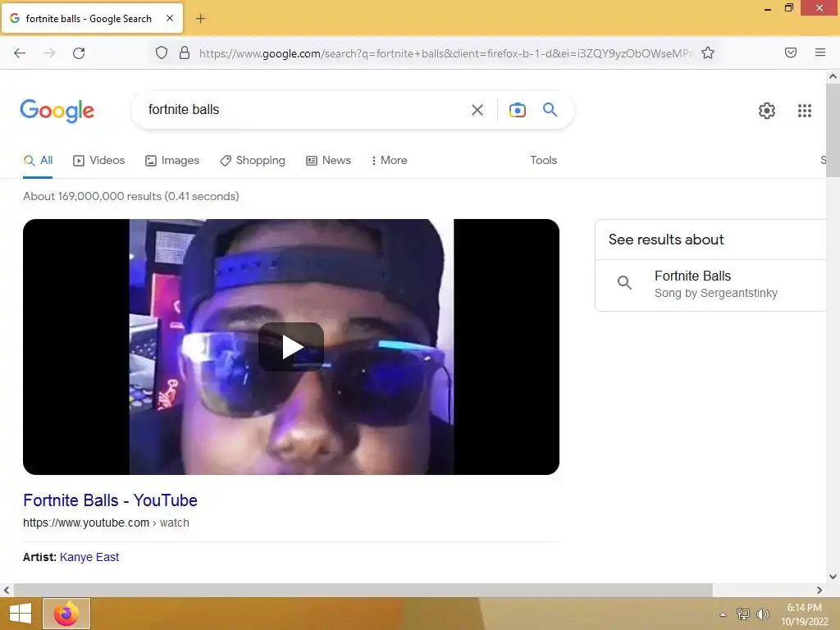Click the horizontal scrollbar right arrow
Viewport: 840px width, 630px height.
point(819,590)
